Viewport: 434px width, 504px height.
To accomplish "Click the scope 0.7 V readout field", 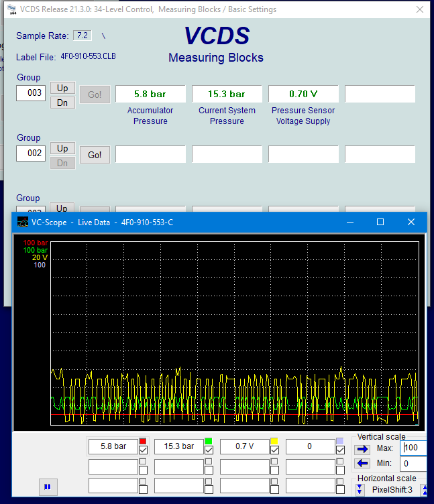I will pos(245,446).
